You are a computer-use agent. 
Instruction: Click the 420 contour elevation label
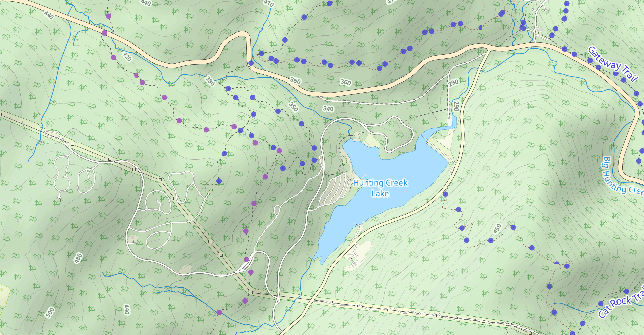(x=127, y=57)
